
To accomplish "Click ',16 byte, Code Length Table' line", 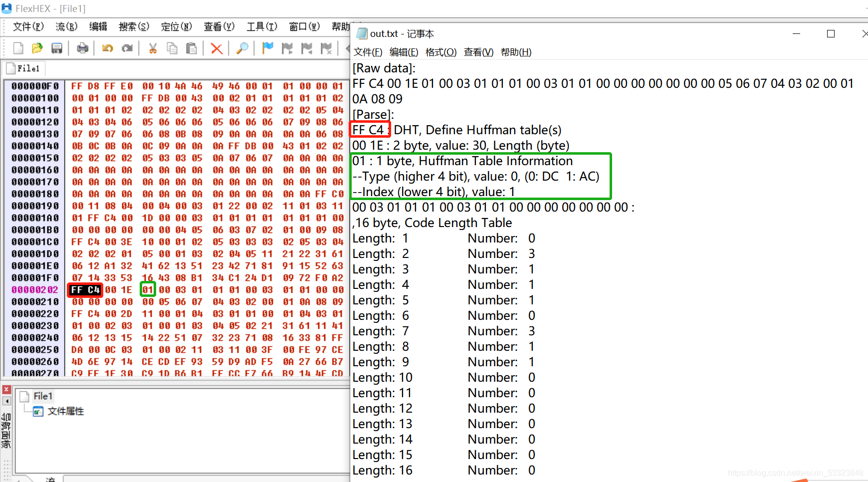I will (x=432, y=223).
